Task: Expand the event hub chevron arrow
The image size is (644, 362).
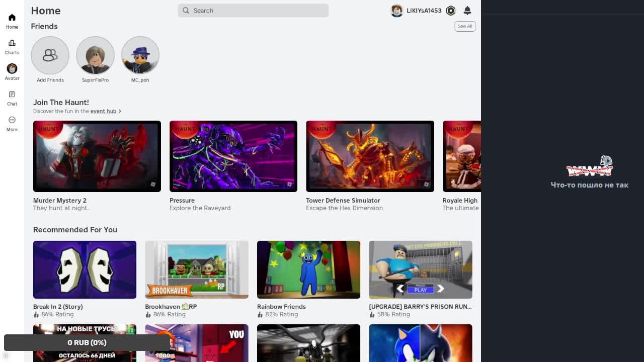Action: click(x=120, y=111)
